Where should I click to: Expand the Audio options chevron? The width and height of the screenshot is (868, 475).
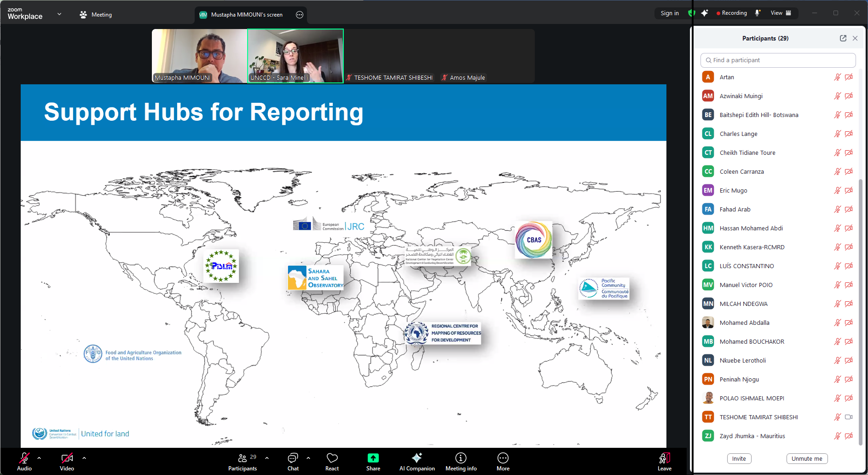pos(39,457)
